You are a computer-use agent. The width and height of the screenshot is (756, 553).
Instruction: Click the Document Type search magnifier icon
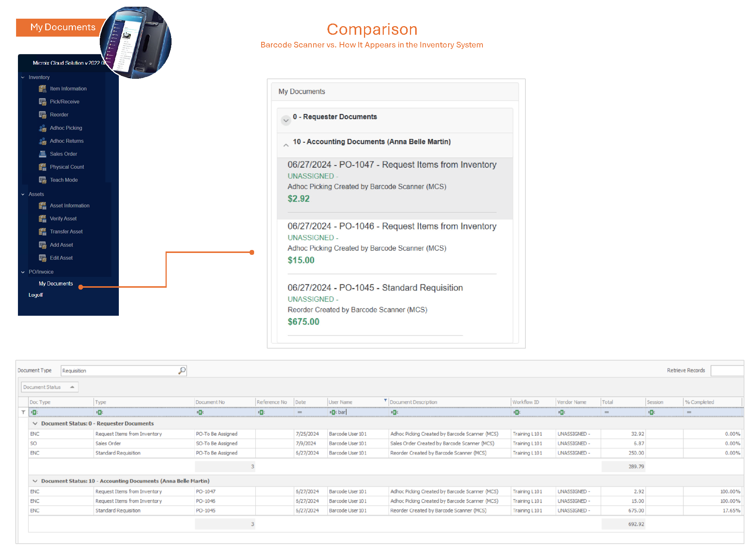tap(182, 370)
